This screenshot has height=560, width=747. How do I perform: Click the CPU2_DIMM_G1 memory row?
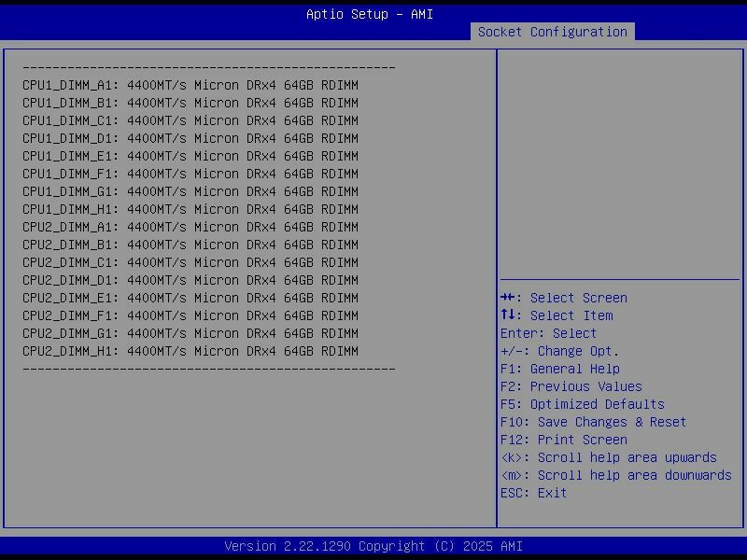[190, 333]
